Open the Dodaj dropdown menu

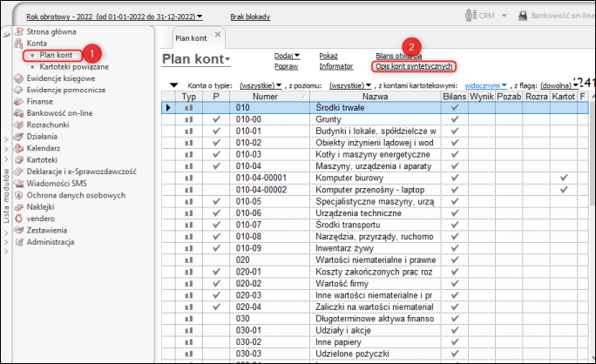(287, 56)
